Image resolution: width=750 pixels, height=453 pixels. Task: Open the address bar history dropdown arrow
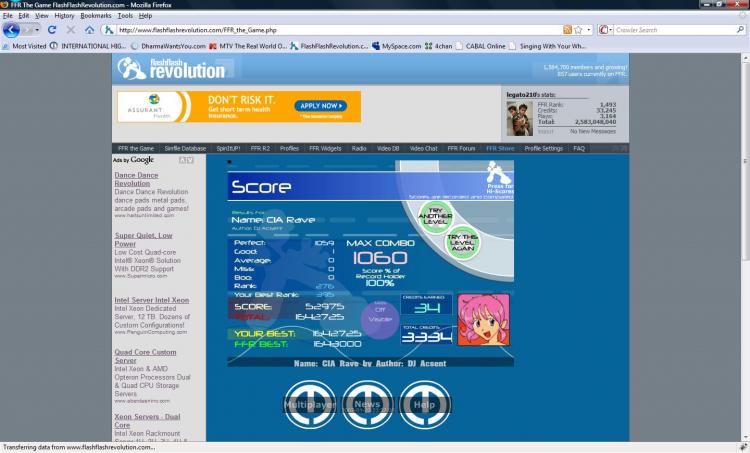point(588,30)
